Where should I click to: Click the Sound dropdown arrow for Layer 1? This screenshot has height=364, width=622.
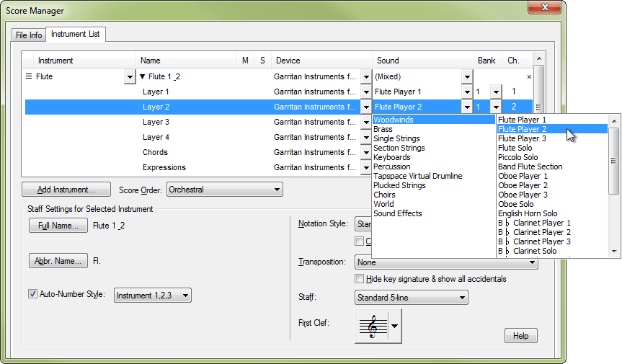[x=466, y=92]
